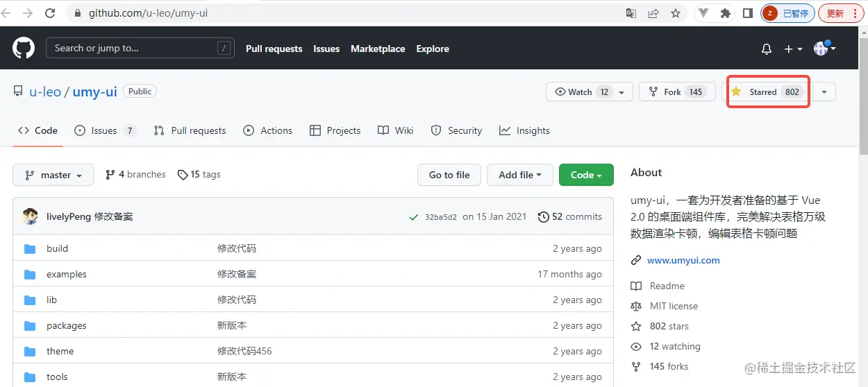Open the packages folder
The width and height of the screenshot is (868, 387).
pos(67,325)
